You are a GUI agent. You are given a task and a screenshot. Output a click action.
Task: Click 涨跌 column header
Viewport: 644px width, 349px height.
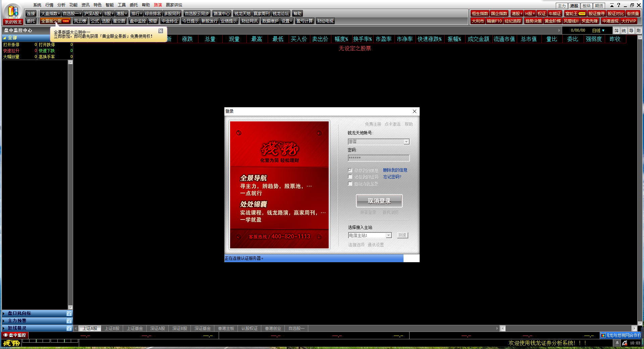click(x=187, y=39)
